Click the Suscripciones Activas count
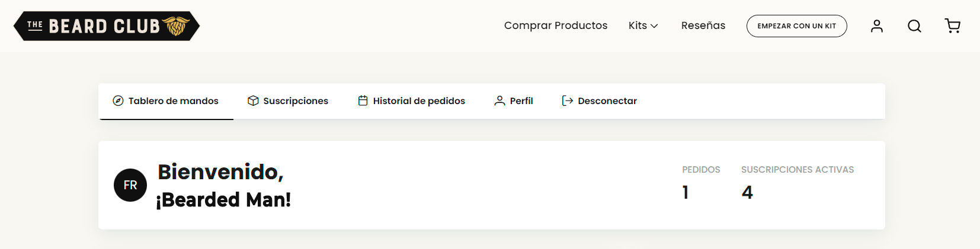 [747, 192]
